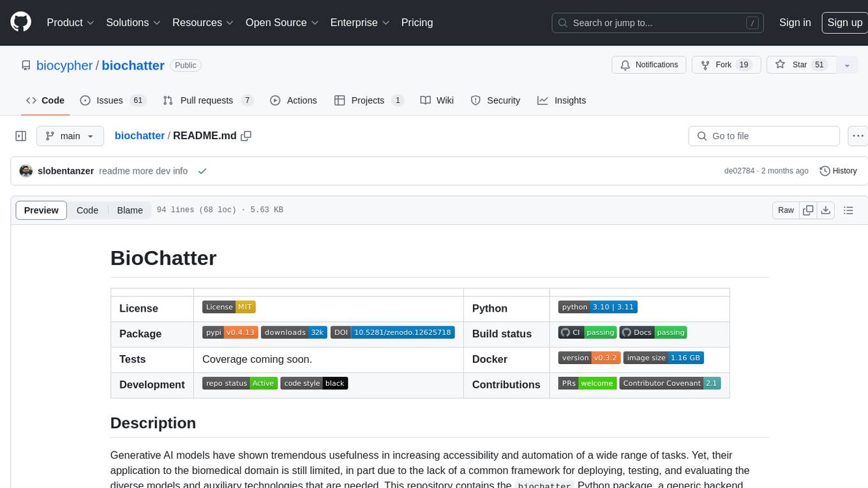The height and width of the screenshot is (488, 868).
Task: Click the Docker version v0.3.2 badge
Action: pos(589,358)
